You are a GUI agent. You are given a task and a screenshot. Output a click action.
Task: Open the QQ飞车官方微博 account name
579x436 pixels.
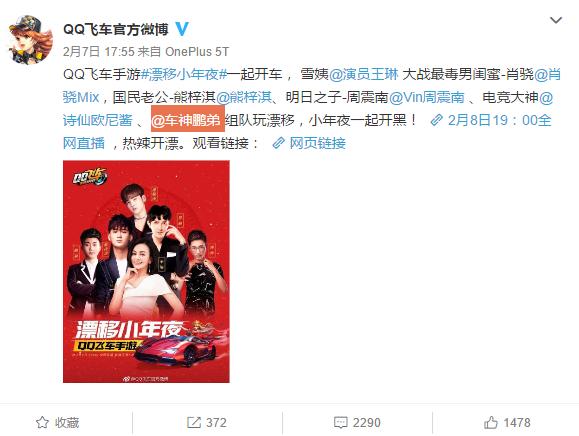(116, 29)
